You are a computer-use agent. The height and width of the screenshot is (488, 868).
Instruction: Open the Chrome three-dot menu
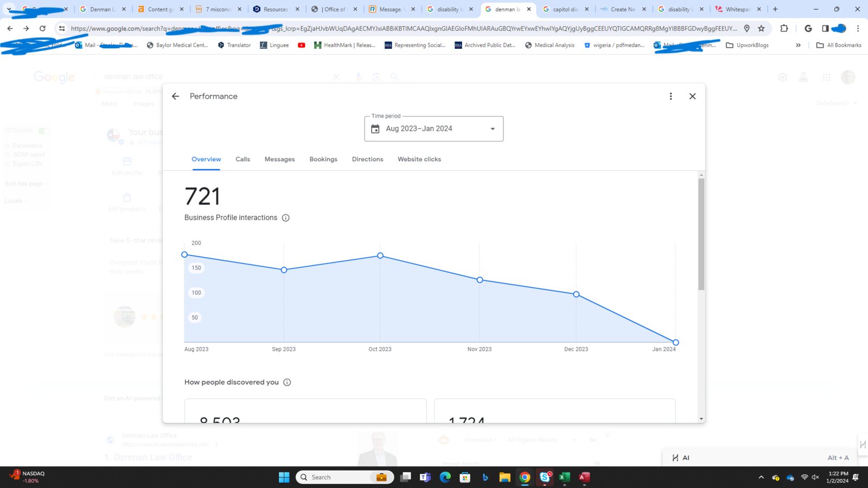(858, 28)
